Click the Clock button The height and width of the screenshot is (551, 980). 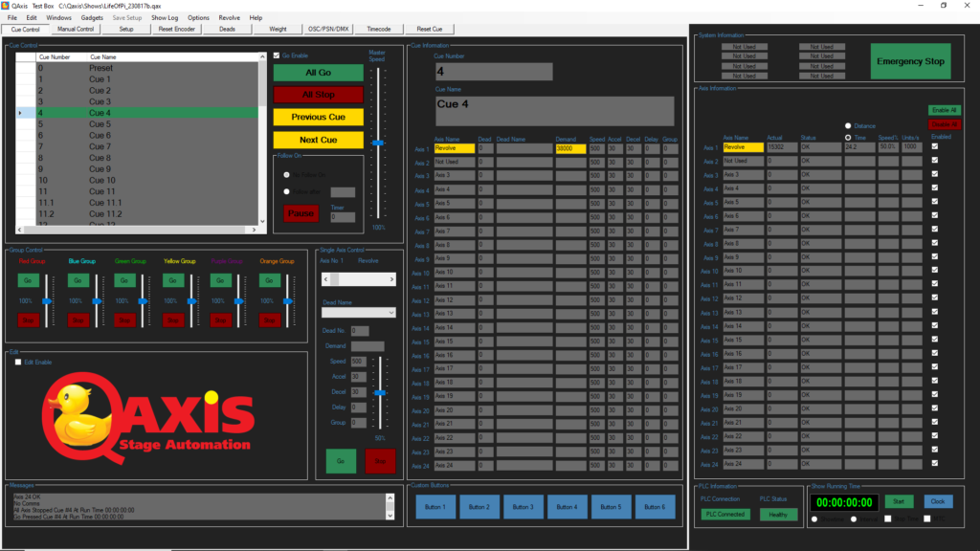[938, 500]
